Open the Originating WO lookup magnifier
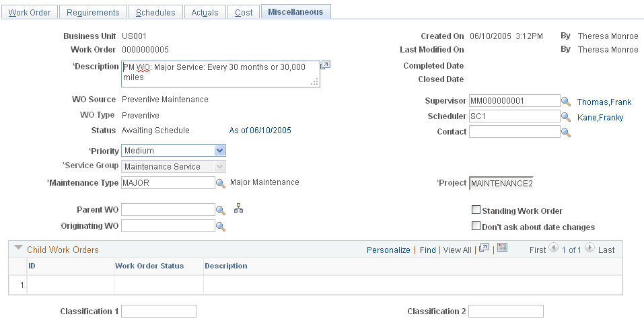Screen dimensions: 644x329 (221, 226)
